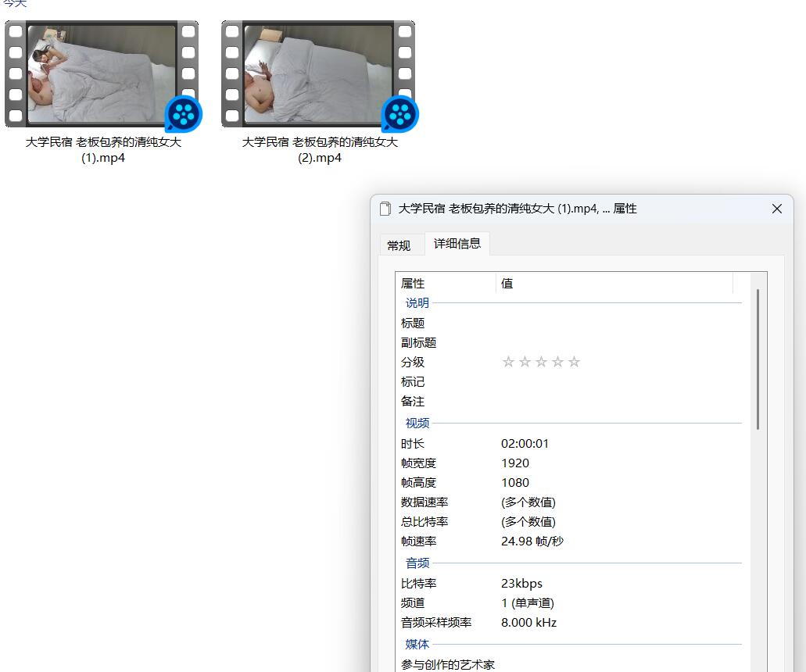The width and height of the screenshot is (806, 672).
Task: Click player badge on the (1).mp4 thumbnail
Action: click(184, 115)
